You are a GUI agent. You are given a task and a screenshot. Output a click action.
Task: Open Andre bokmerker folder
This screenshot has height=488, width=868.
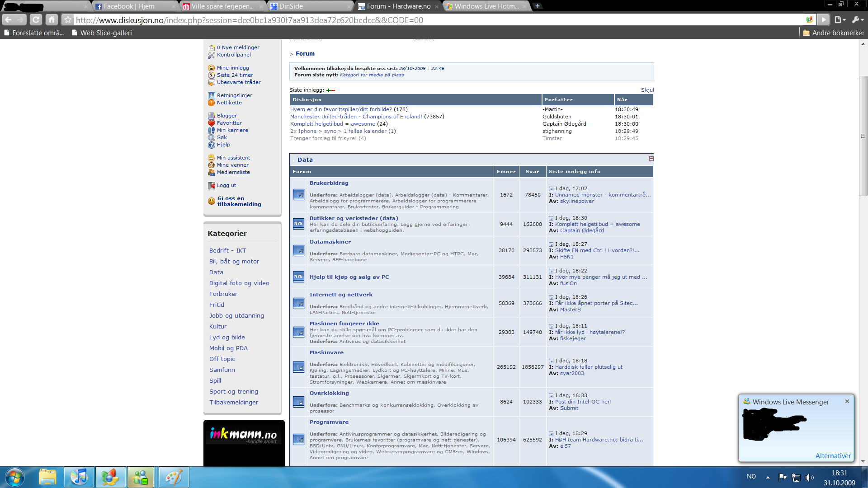click(834, 33)
